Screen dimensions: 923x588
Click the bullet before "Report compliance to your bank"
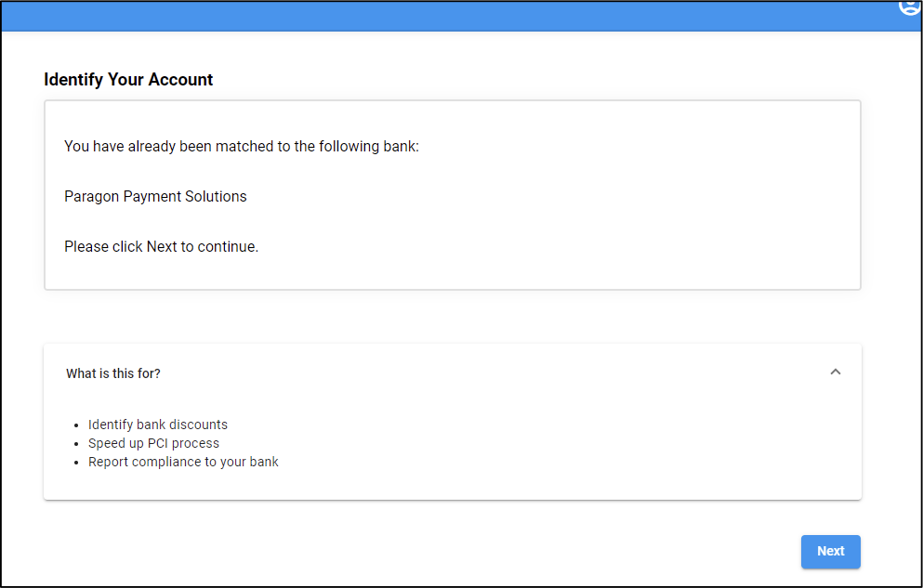tap(75, 463)
